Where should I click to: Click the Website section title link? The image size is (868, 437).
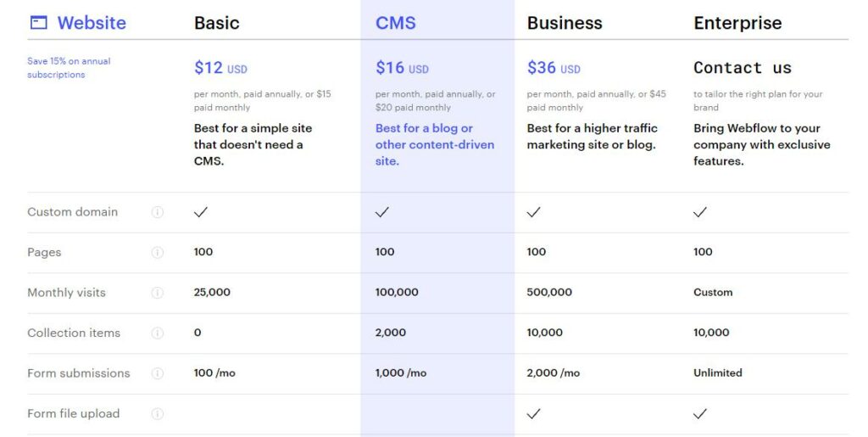click(x=92, y=23)
